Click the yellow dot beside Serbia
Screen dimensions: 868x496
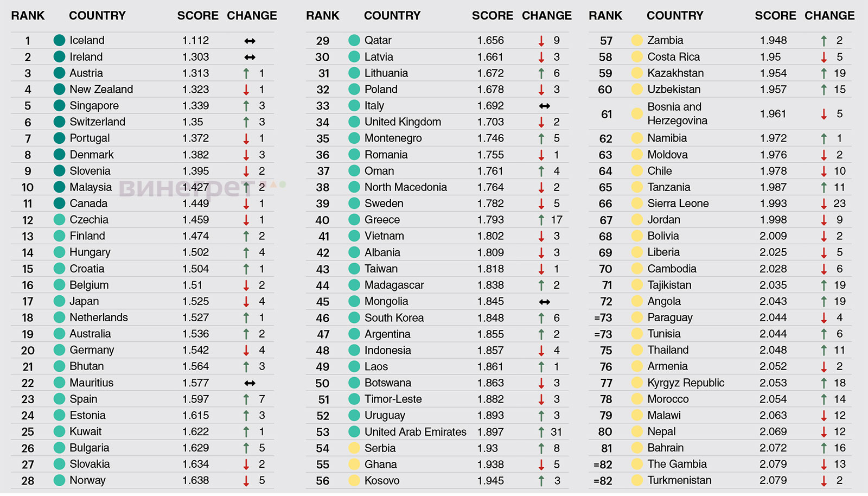click(354, 448)
